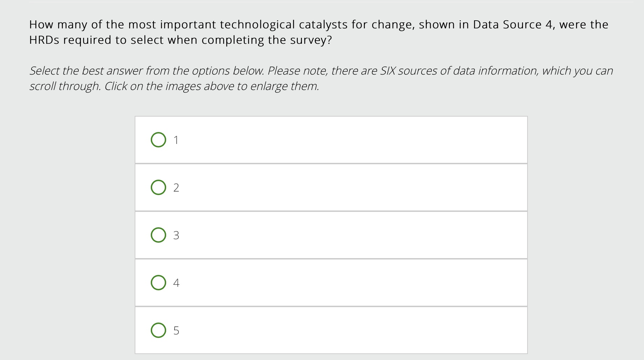
Task: Click the "4" label text in fourth option
Action: point(176,283)
